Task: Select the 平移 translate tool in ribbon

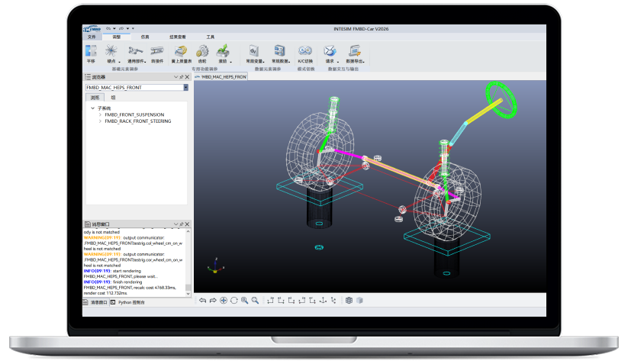Action: click(x=92, y=53)
